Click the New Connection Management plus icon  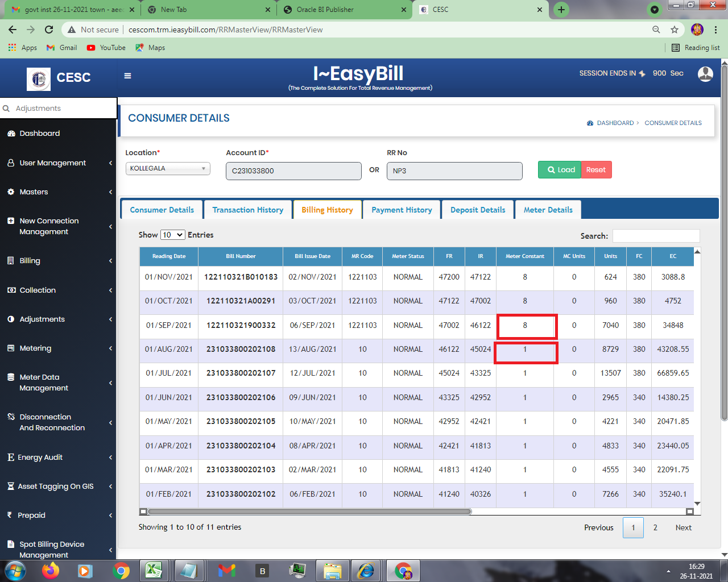pyautogui.click(x=11, y=221)
